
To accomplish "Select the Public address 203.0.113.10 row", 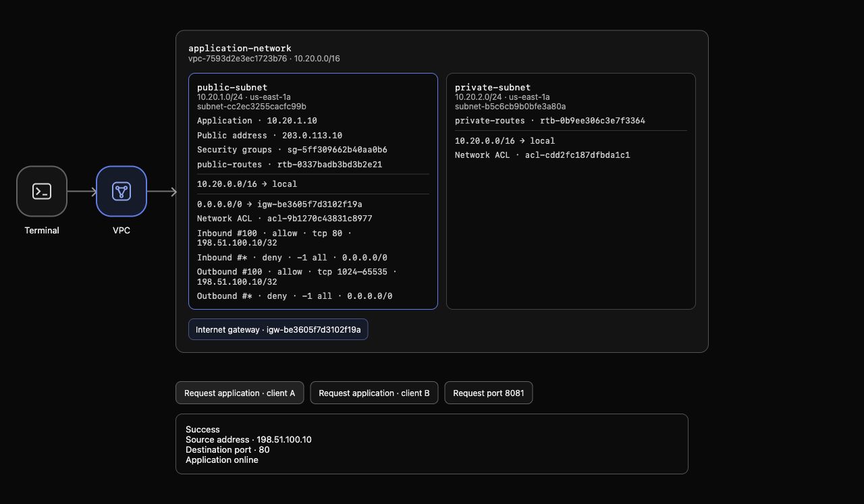I will [x=269, y=136].
